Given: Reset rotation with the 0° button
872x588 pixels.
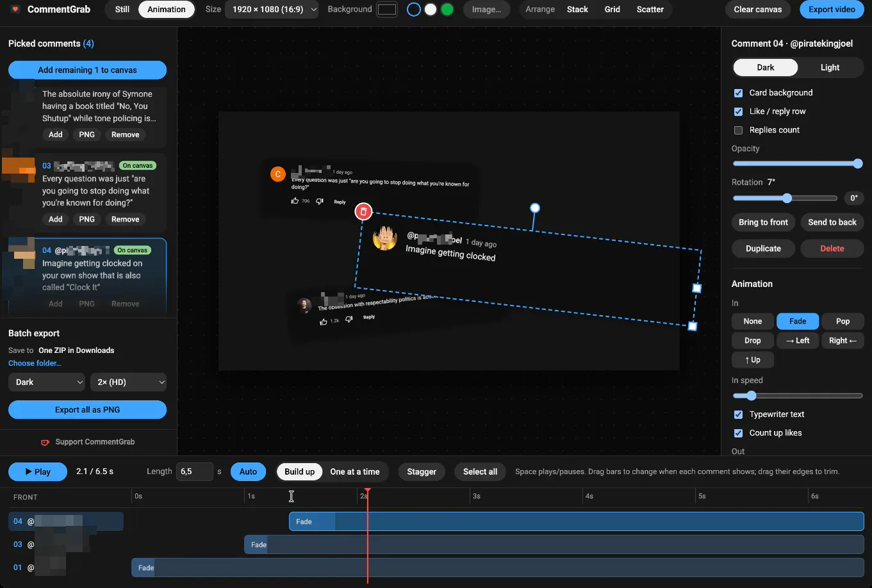Looking at the screenshot, I should (853, 199).
